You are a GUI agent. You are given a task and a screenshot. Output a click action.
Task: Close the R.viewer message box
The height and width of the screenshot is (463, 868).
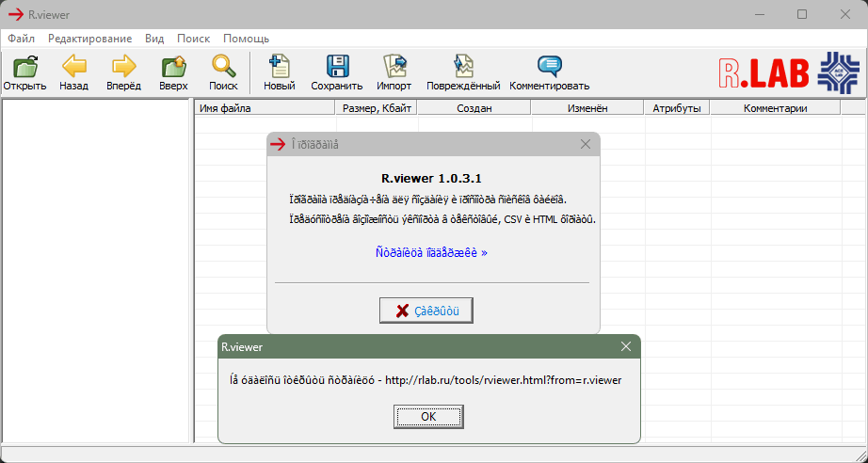[x=626, y=346]
